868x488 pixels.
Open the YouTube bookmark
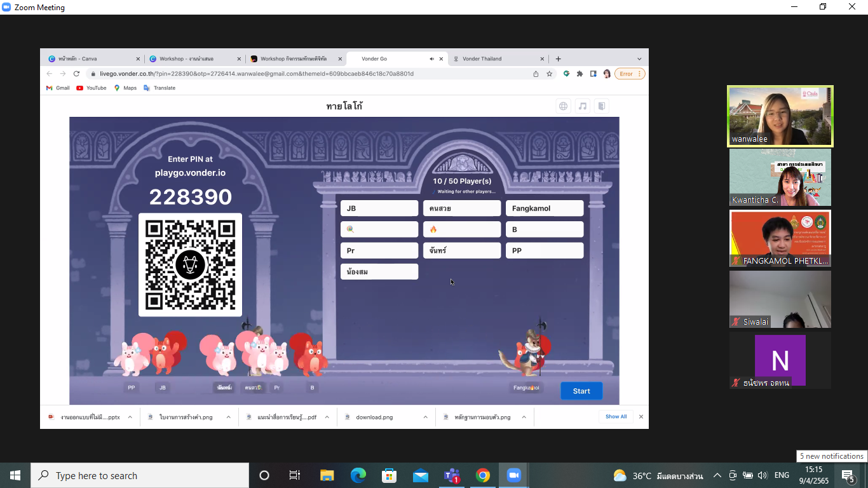point(92,88)
